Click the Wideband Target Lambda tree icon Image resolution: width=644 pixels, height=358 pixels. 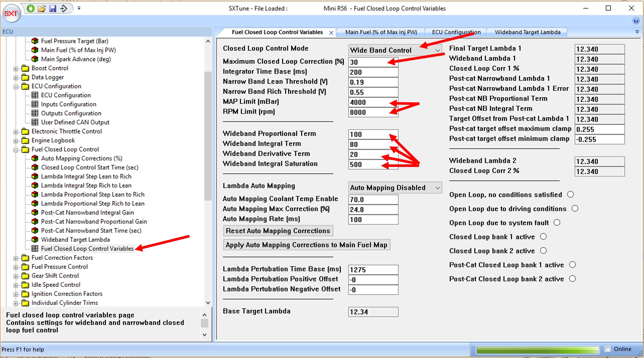[x=35, y=240]
